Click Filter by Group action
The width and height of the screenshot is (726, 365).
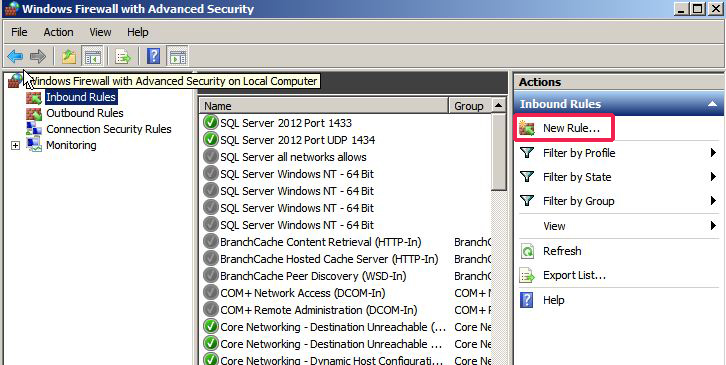tap(579, 201)
